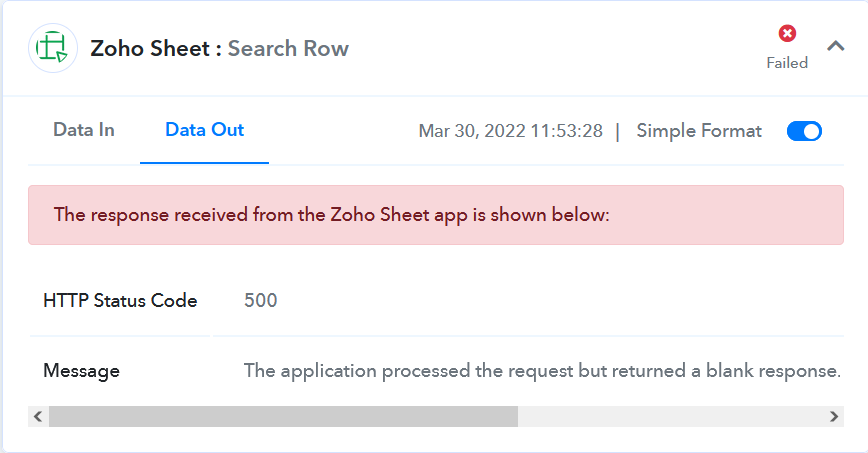
Task: Click the Search Row action name
Action: click(288, 48)
